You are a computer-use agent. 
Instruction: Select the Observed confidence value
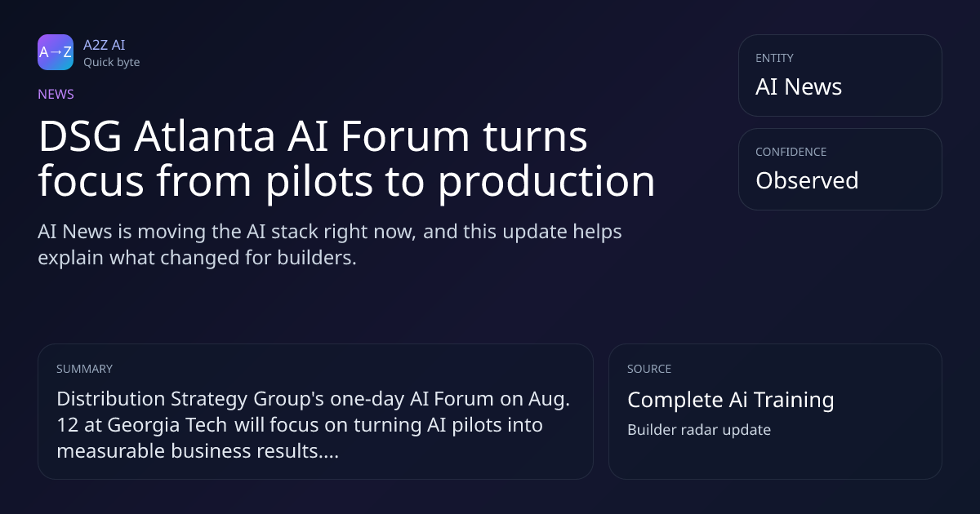pos(807,180)
